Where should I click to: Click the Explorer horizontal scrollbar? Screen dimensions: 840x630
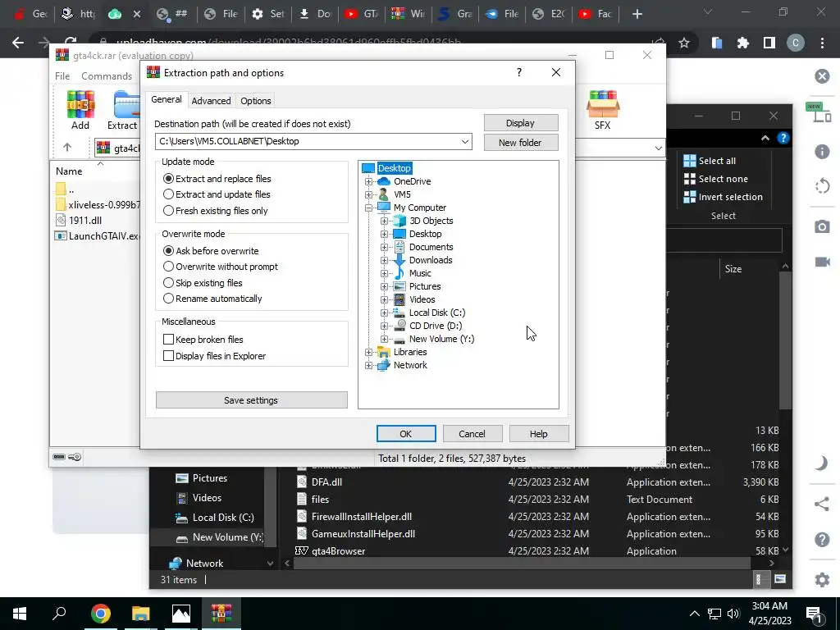(522, 563)
